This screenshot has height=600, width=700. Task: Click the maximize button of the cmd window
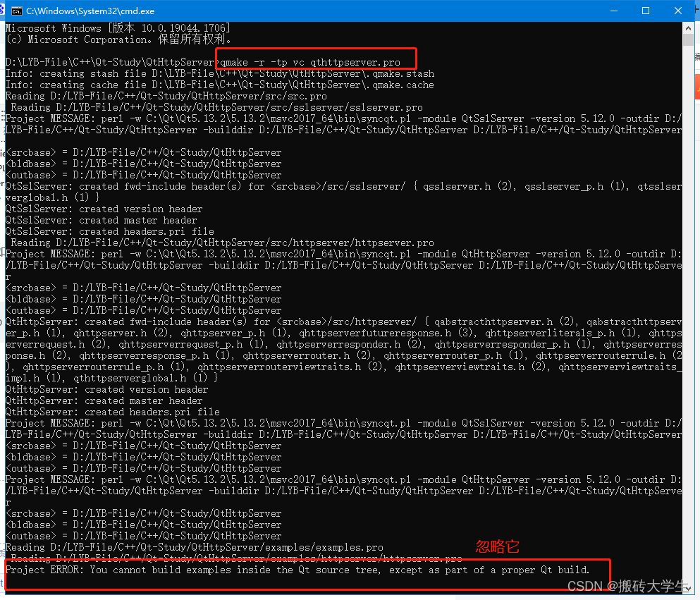(645, 11)
